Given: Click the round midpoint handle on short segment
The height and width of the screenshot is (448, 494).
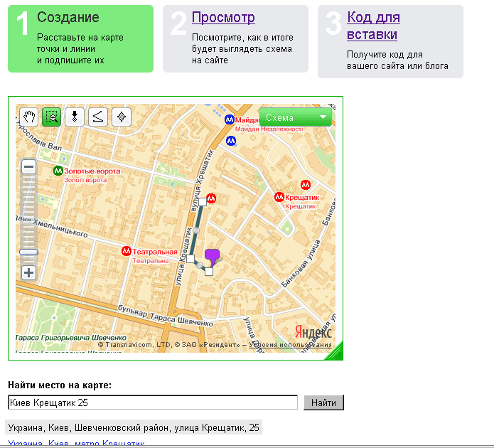Looking at the screenshot, I should [x=200, y=265].
